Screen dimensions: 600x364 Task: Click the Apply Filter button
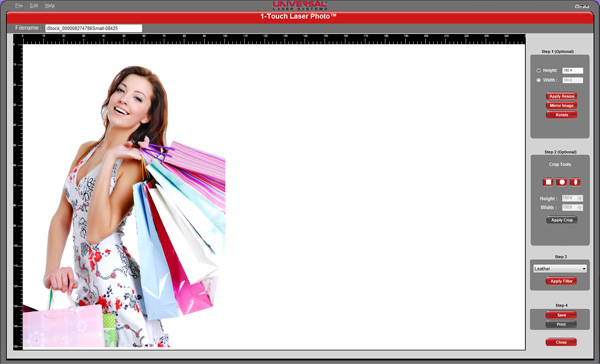coord(561,281)
